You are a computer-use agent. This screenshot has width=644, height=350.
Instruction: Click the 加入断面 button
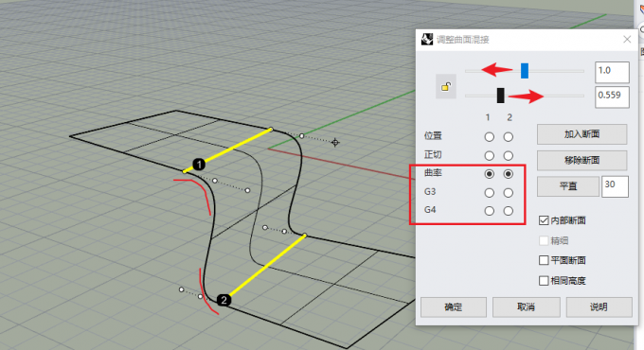coord(582,134)
